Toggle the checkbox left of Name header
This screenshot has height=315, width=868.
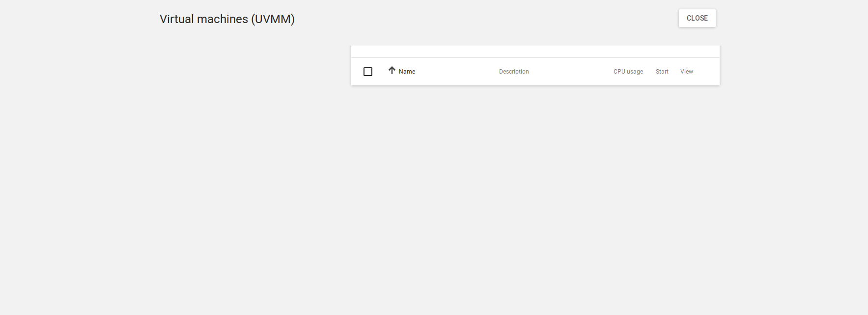pyautogui.click(x=368, y=72)
